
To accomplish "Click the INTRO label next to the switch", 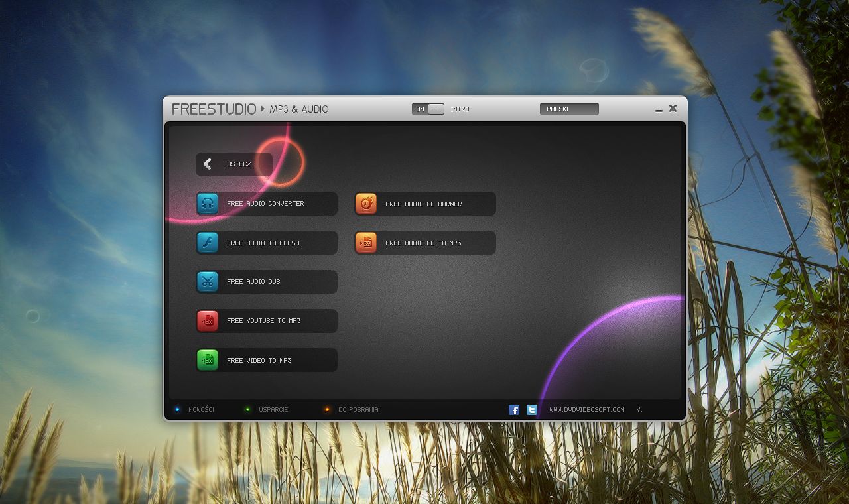I will (460, 109).
